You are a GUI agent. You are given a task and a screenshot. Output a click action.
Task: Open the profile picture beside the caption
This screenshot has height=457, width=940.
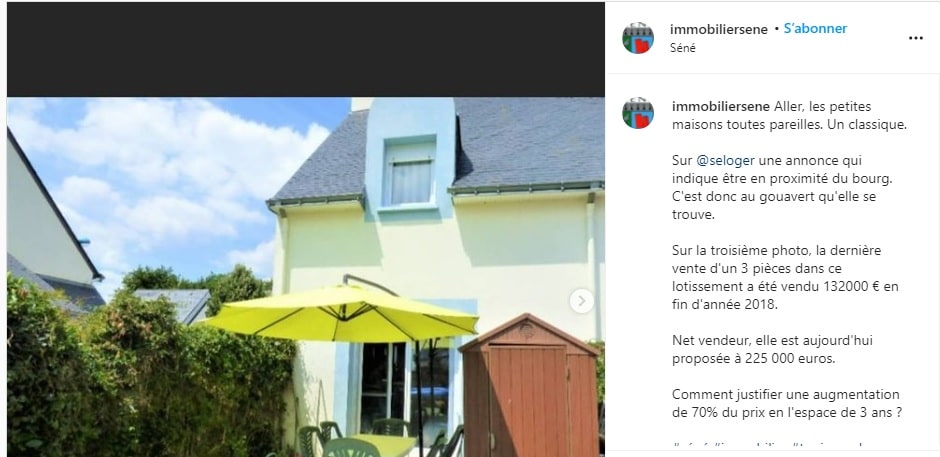pyautogui.click(x=638, y=113)
